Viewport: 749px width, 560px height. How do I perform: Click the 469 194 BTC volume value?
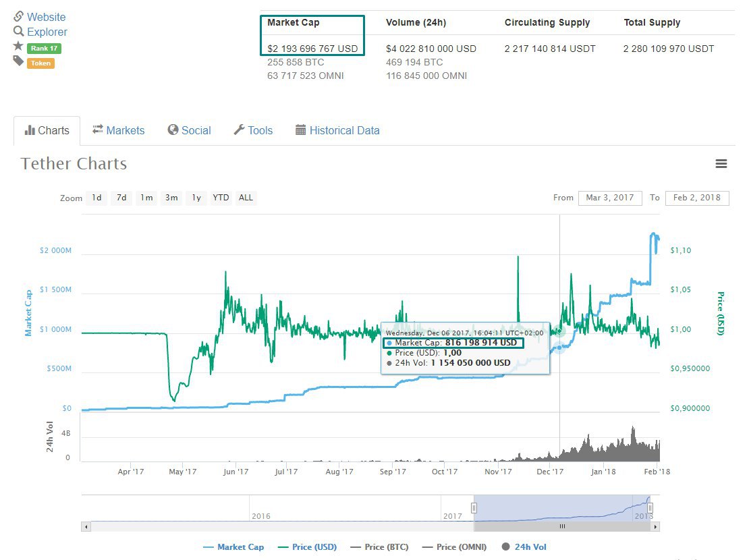pyautogui.click(x=414, y=62)
